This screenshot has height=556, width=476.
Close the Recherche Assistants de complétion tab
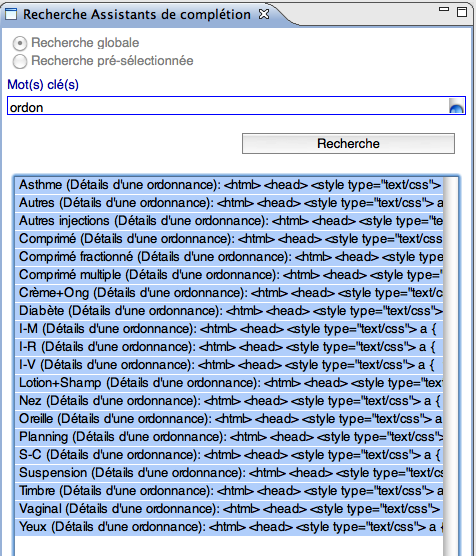point(264,14)
